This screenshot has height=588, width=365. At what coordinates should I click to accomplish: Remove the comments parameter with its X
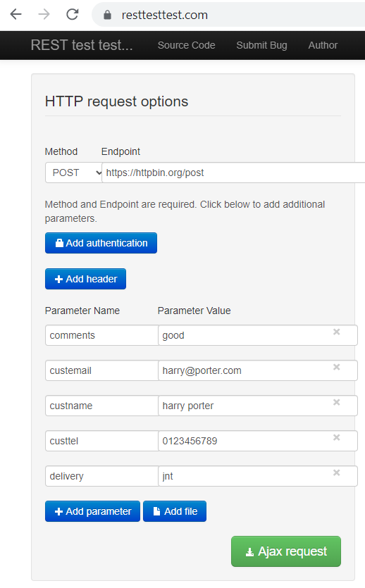coord(337,332)
